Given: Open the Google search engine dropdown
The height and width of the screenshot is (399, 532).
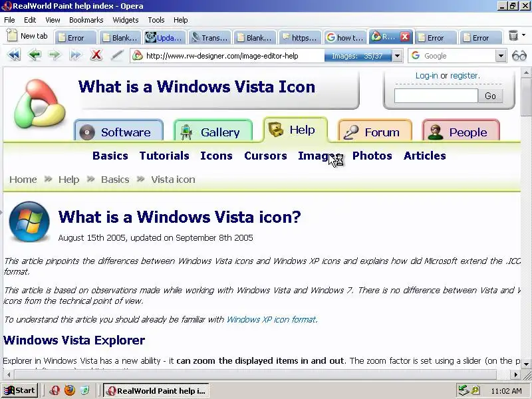Looking at the screenshot, I should point(501,56).
